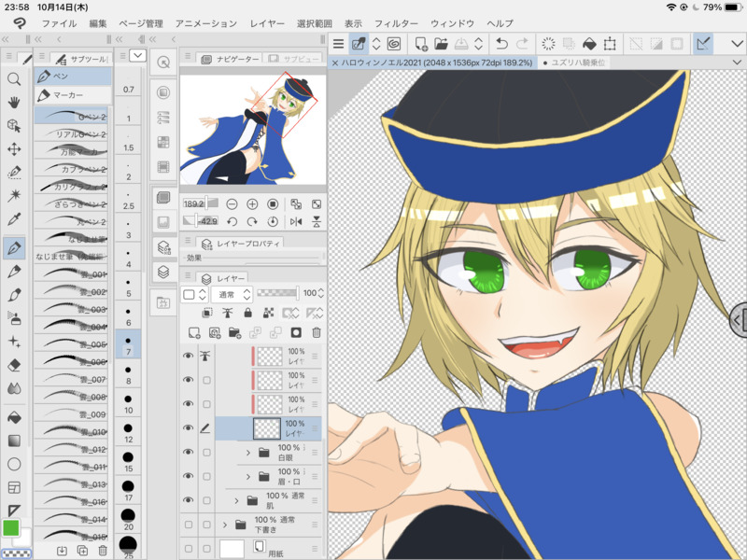Expand the 下書き layer folder
747x560 pixels.
(x=224, y=525)
